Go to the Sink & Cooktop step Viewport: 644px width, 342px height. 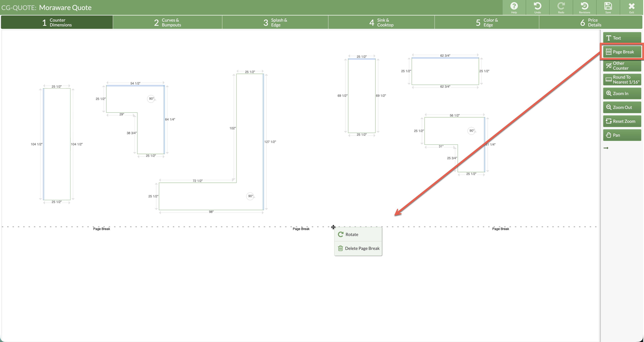[x=381, y=22]
